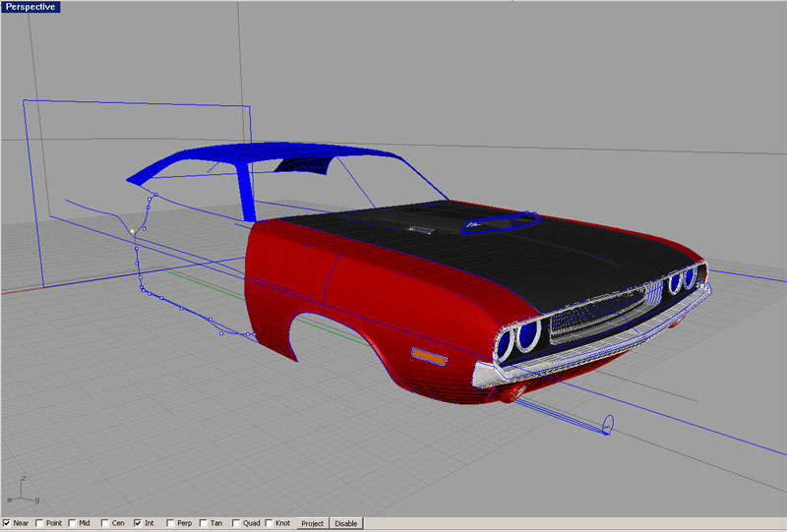
Task: Click the Perspective viewport title
Action: [30, 7]
